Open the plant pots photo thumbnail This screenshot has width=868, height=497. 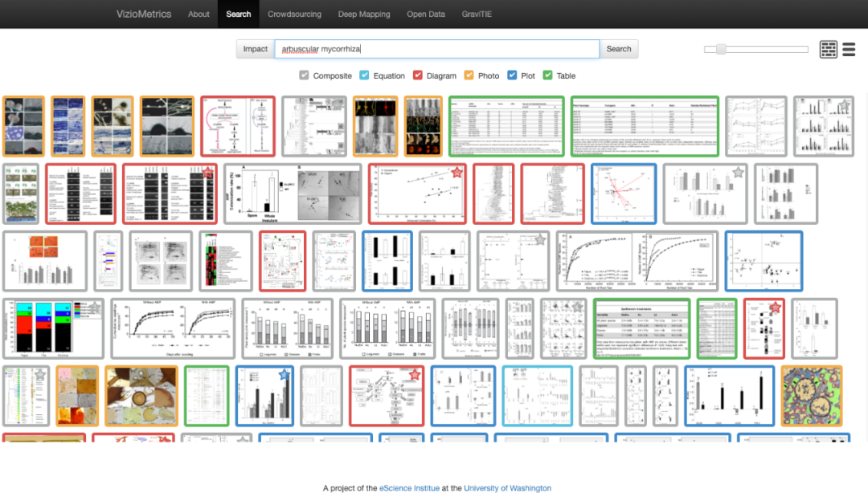20,194
